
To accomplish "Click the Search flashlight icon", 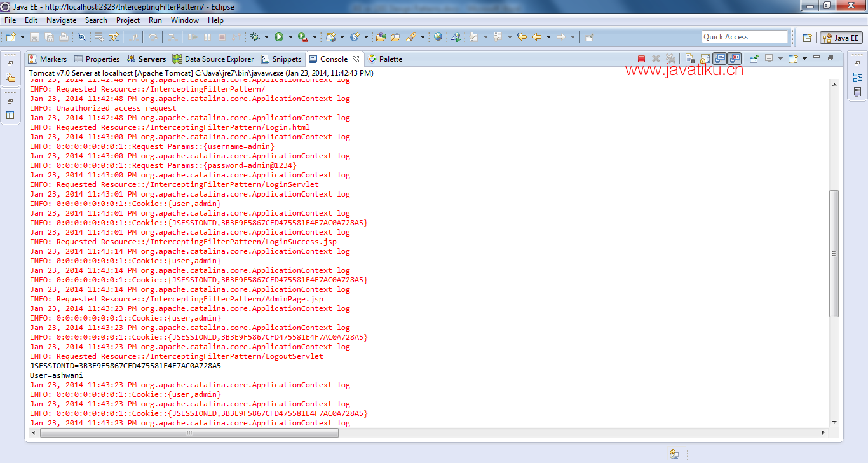I will click(410, 37).
